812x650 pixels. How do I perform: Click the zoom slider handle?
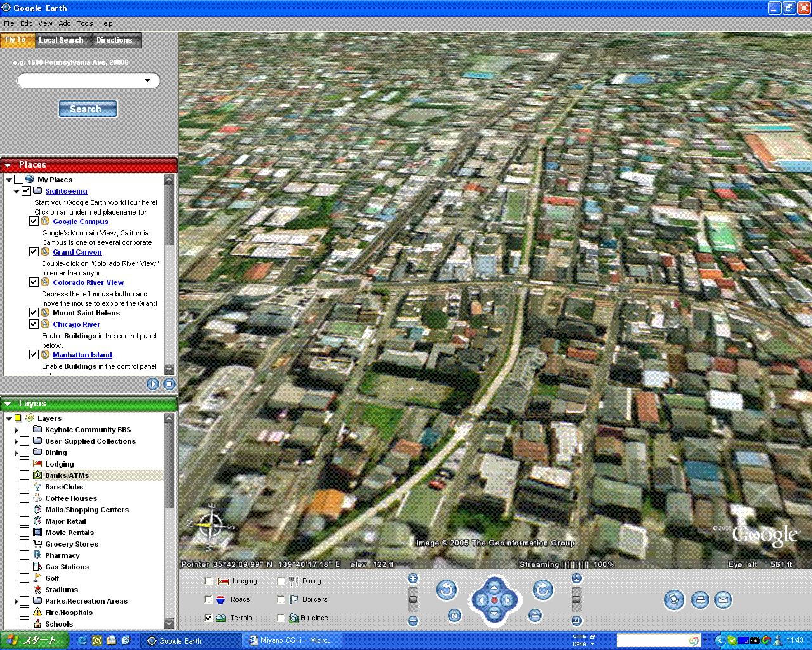413,599
